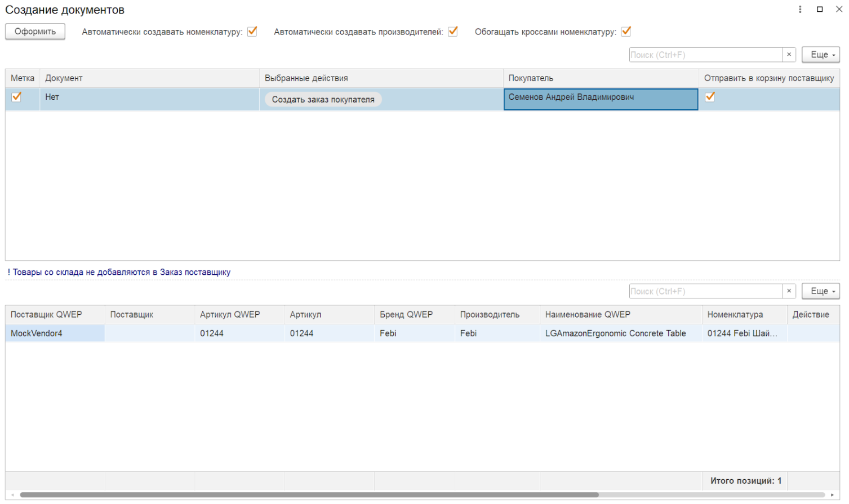Uncheck the Метка checkbox in first row
The image size is (849, 504).
(x=16, y=97)
